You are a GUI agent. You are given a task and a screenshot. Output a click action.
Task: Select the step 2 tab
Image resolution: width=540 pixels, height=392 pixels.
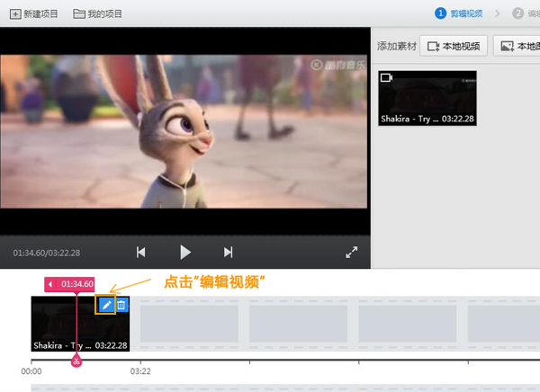coord(526,13)
